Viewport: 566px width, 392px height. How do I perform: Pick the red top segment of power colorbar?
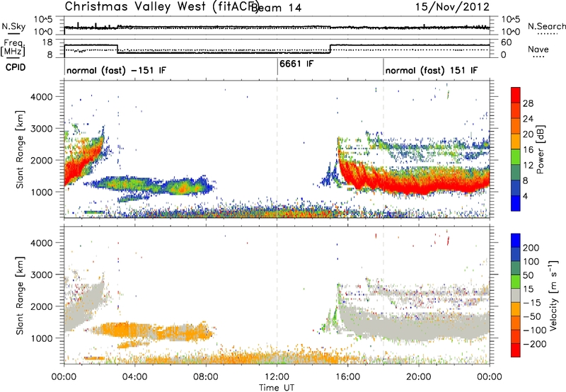coord(516,96)
